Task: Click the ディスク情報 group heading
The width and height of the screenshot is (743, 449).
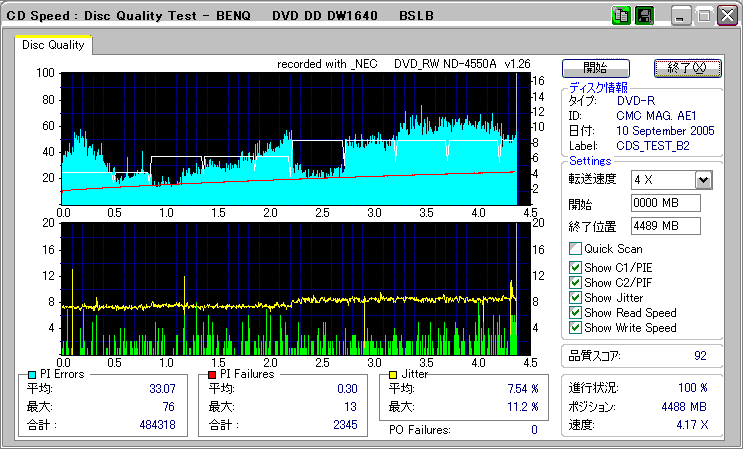Action: pos(598,87)
